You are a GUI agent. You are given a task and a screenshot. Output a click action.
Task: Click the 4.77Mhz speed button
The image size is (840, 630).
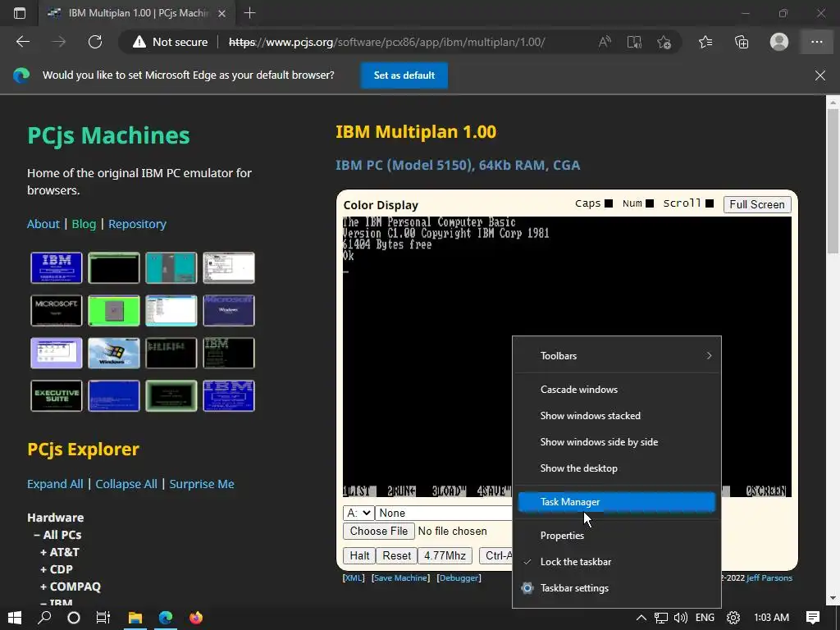[445, 556]
